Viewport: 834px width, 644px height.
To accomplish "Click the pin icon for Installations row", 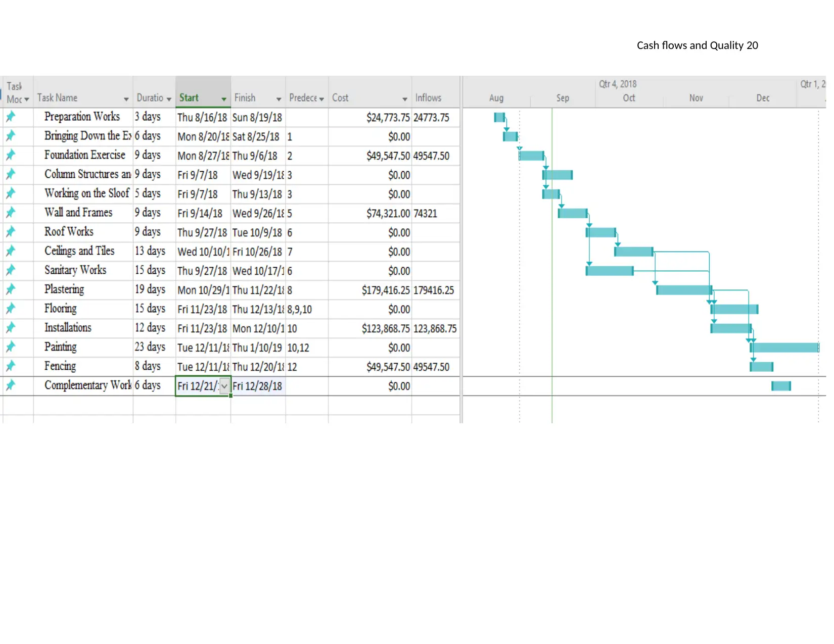I will [x=11, y=328].
